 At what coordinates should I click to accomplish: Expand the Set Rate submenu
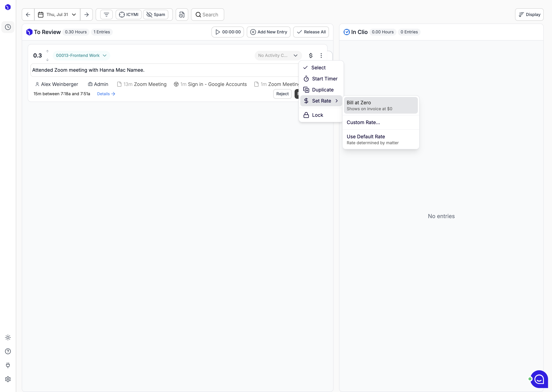tap(321, 101)
